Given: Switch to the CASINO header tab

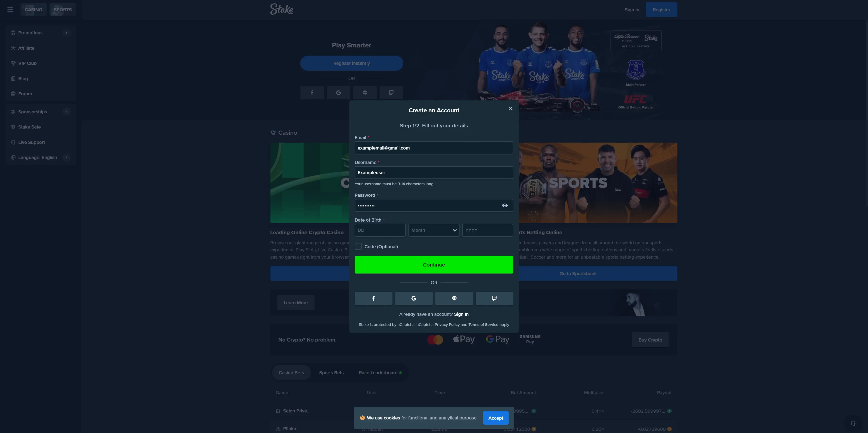Looking at the screenshot, I should click(33, 9).
